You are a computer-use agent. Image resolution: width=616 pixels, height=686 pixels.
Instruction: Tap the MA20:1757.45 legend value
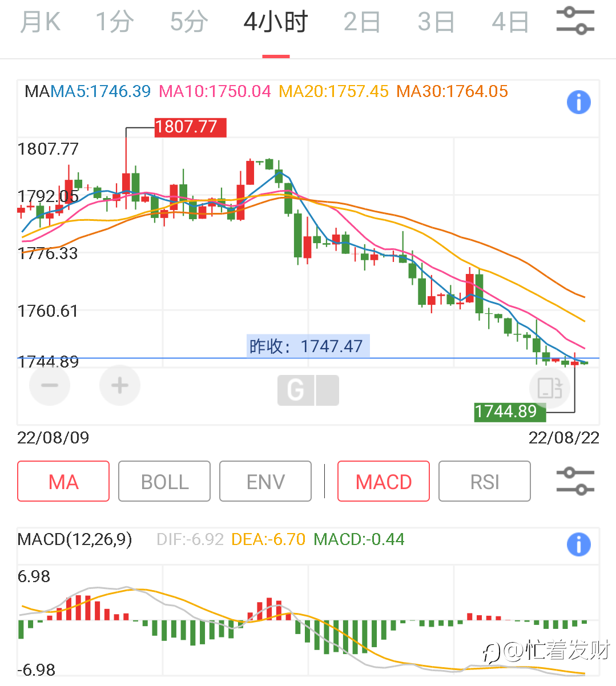pos(333,91)
